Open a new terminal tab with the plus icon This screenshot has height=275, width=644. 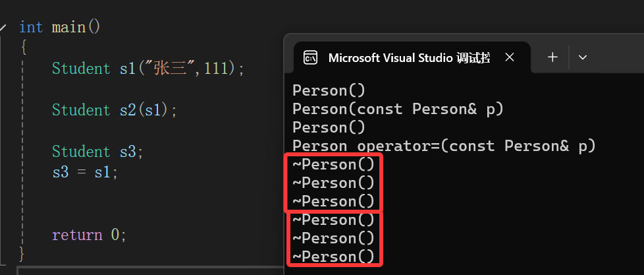coord(553,57)
